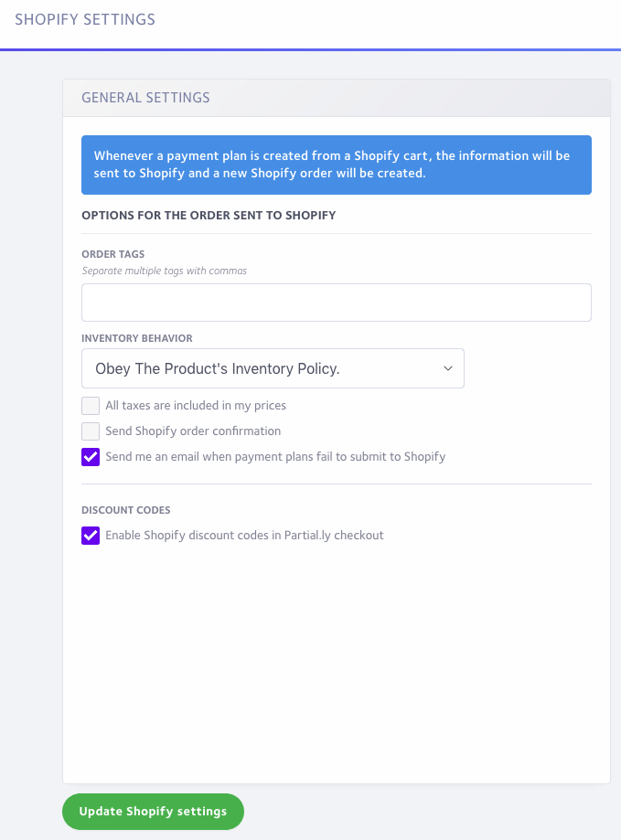Click the Inventory Behavior field label
Image resolution: width=621 pixels, height=840 pixels.
[136, 338]
